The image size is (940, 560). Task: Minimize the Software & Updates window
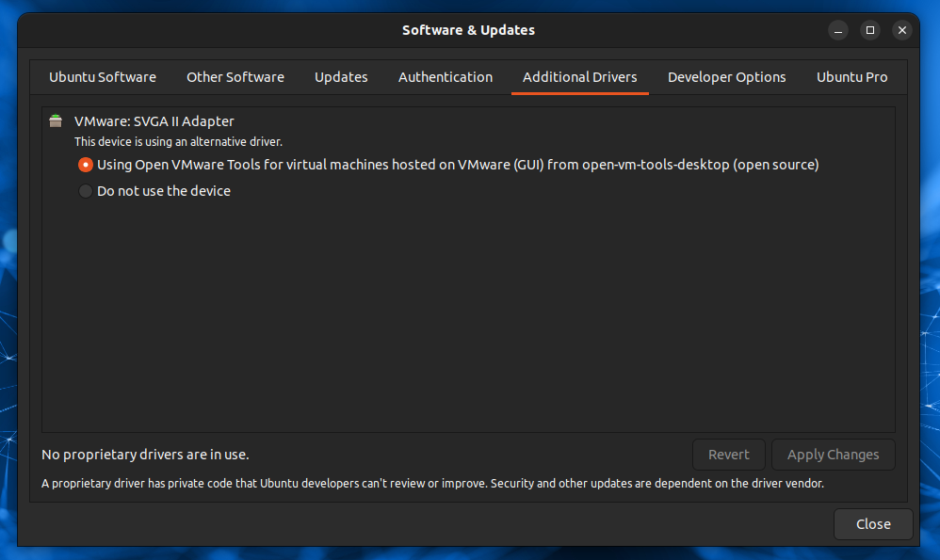point(838,30)
